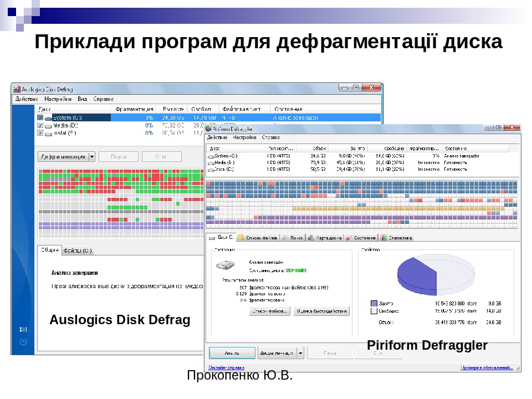Click the search icon on the Поиск tab
The image size is (532, 399).
tap(285, 238)
